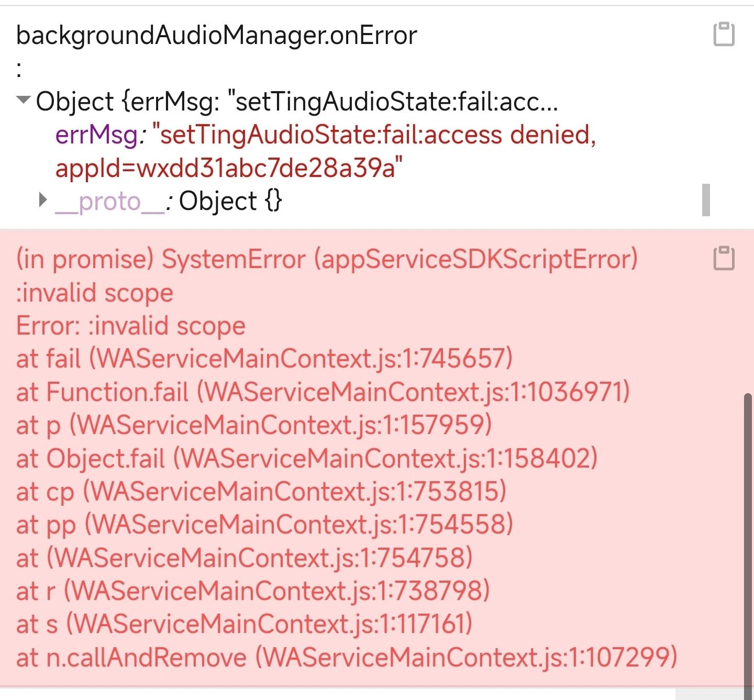Copy the SystemError invalid scope message
The width and height of the screenshot is (754, 700).
[724, 258]
